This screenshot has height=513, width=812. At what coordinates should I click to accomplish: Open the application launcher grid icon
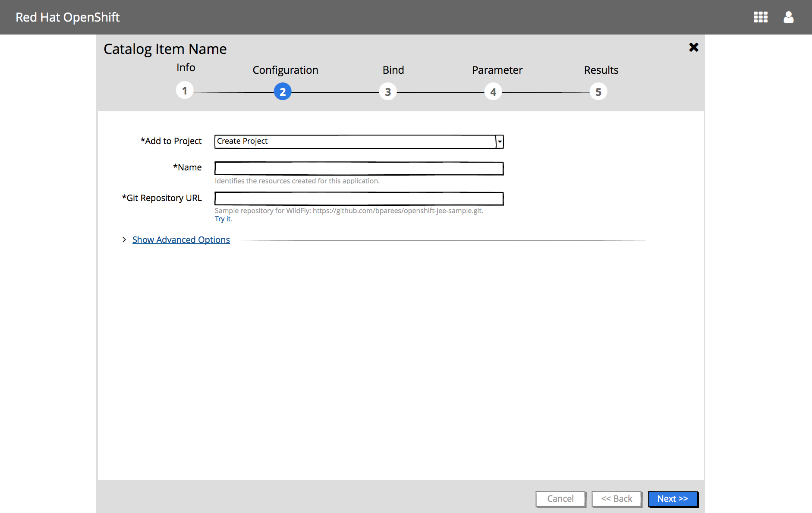click(x=760, y=17)
